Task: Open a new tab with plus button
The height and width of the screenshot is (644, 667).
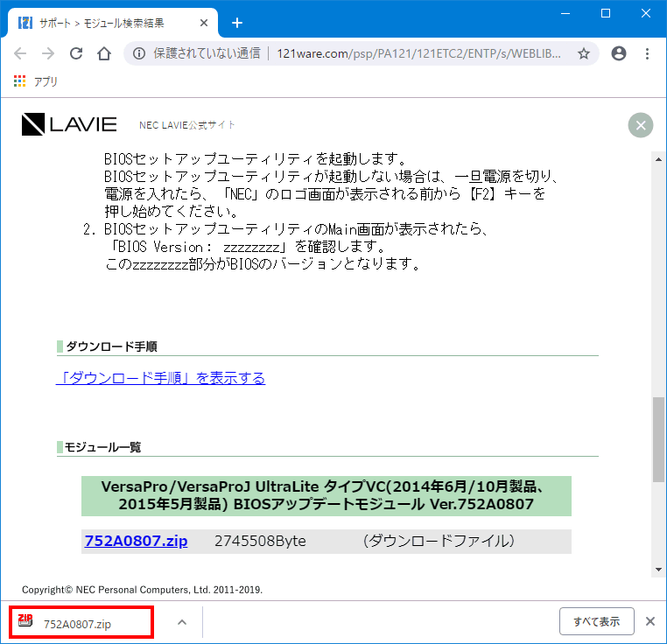Action: [x=237, y=23]
